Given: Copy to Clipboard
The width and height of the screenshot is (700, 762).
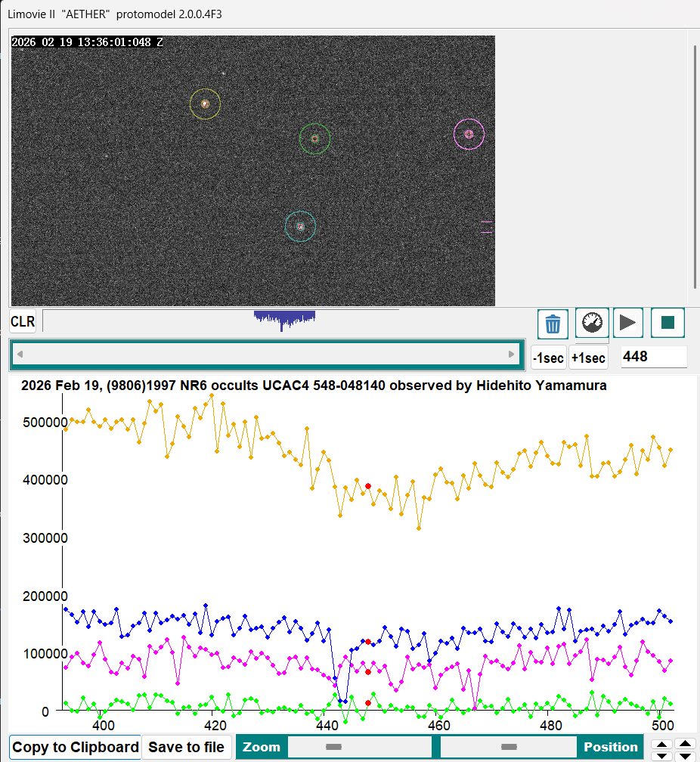Looking at the screenshot, I should coord(76,747).
